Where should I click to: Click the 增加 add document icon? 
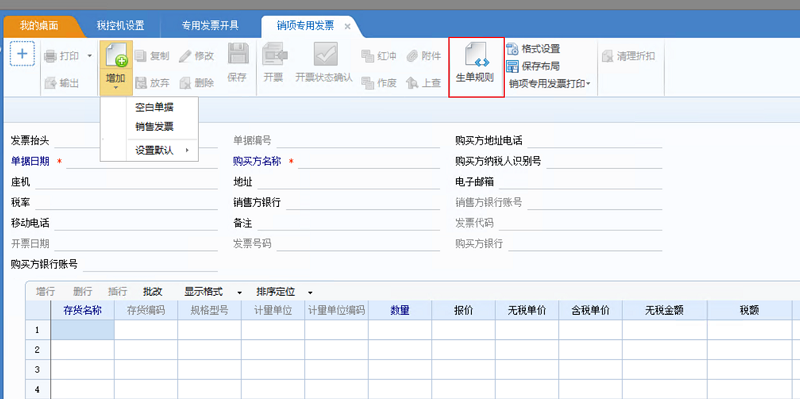tap(116, 56)
